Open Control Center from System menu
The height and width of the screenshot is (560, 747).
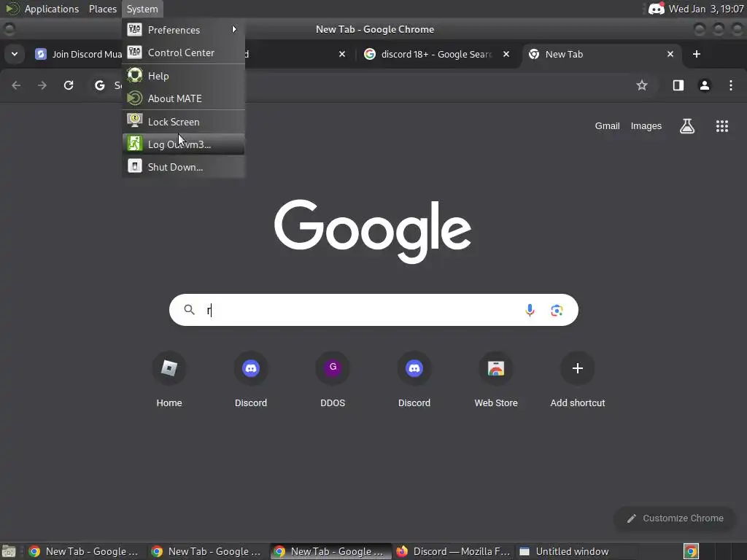[183, 52]
